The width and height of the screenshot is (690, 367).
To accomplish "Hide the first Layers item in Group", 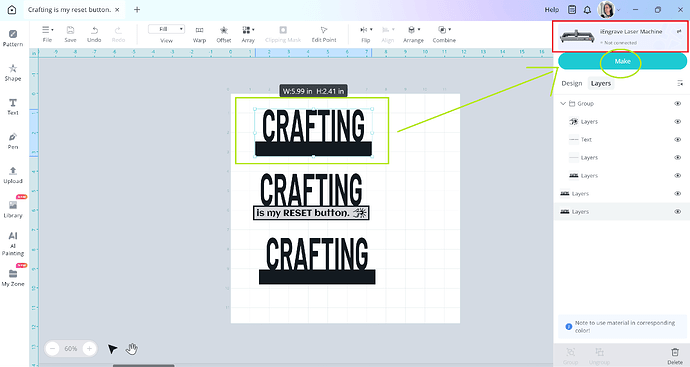I will click(x=678, y=121).
